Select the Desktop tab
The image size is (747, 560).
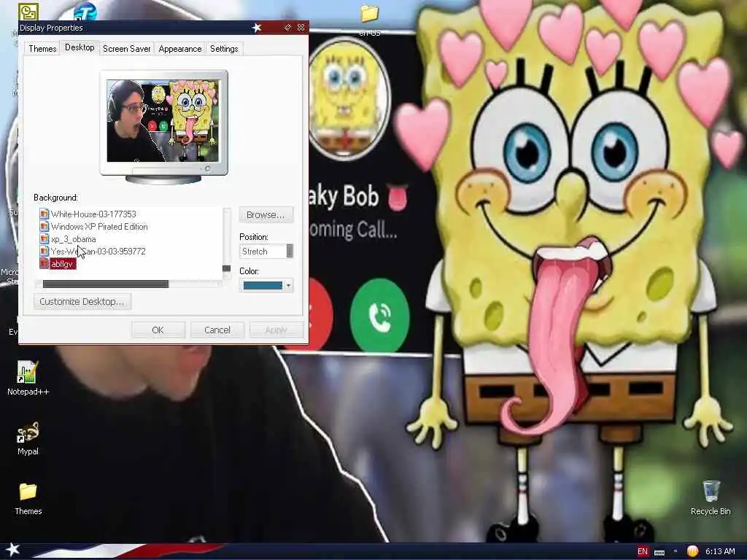point(80,47)
